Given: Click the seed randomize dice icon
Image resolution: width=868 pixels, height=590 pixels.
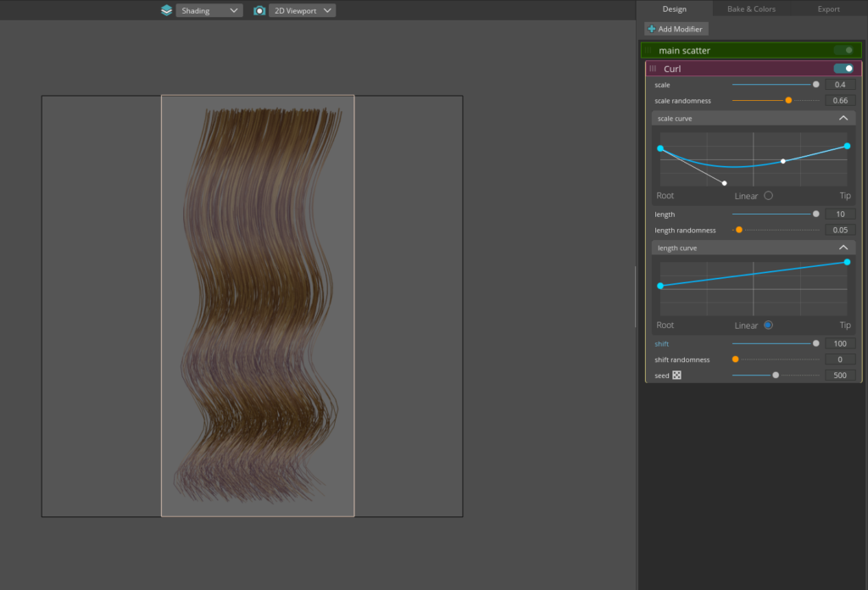Looking at the screenshot, I should click(676, 376).
